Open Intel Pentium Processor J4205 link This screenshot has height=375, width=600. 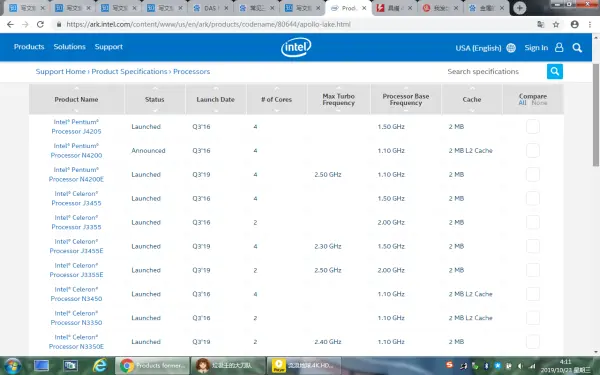(x=76, y=127)
